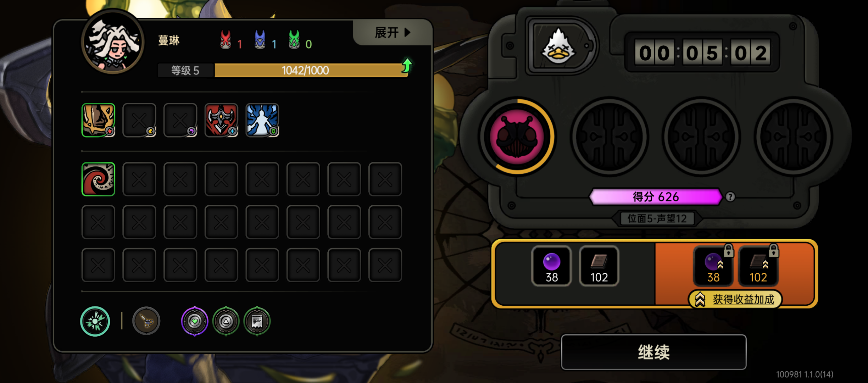Click the purple ring heart badge
Image resolution: width=868 pixels, height=383 pixels.
coord(195,321)
